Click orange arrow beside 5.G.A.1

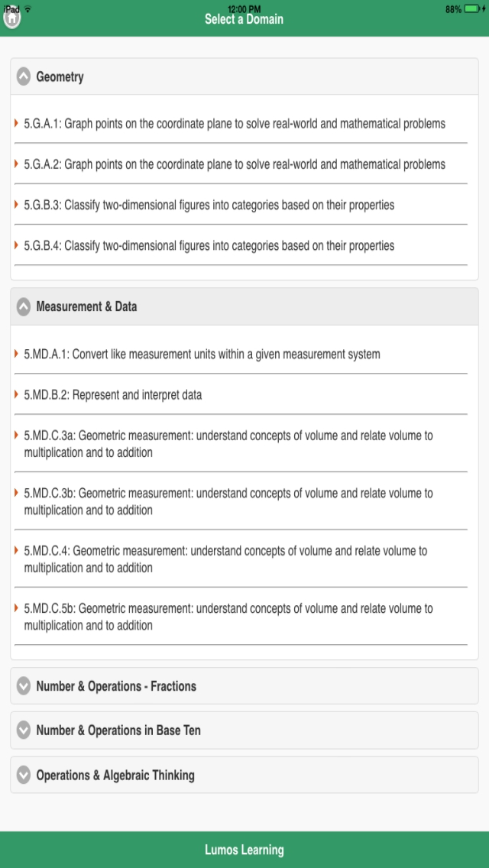coord(17,123)
